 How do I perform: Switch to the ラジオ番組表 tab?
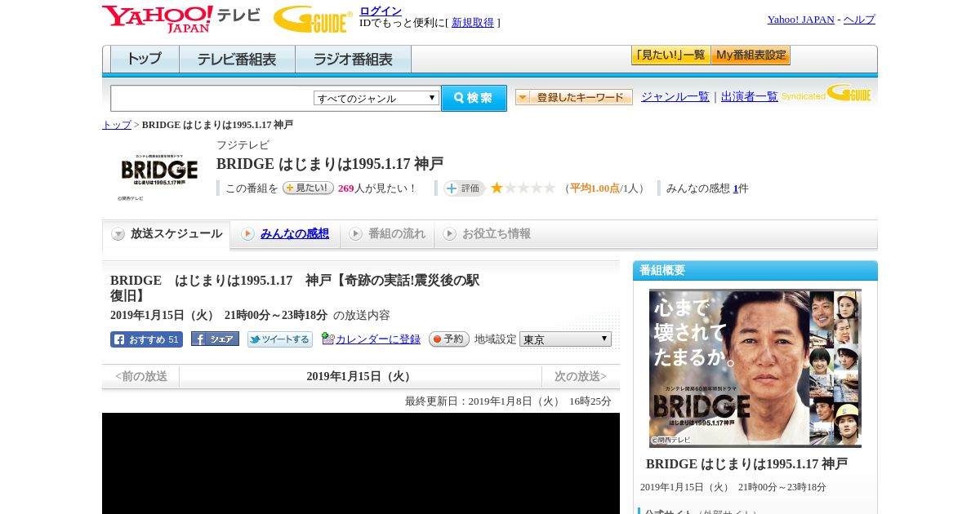click(353, 60)
